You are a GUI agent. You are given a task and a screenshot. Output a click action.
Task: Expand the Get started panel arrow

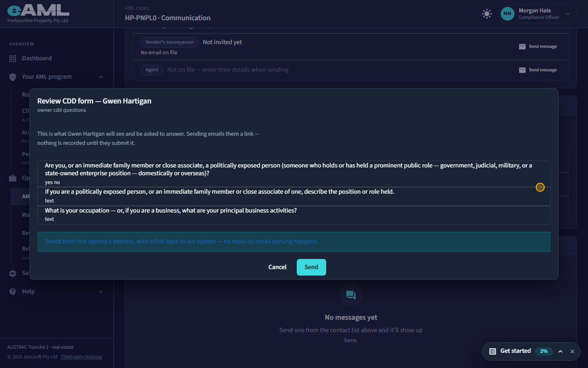click(x=560, y=351)
